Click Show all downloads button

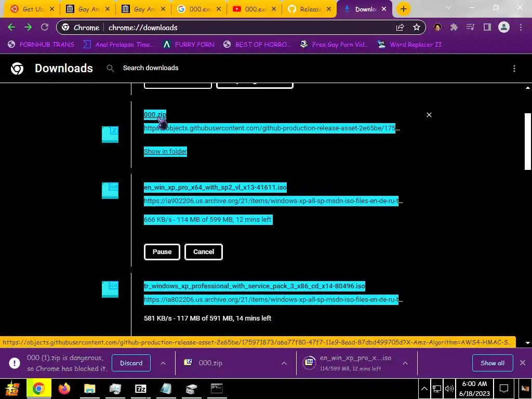493,363
